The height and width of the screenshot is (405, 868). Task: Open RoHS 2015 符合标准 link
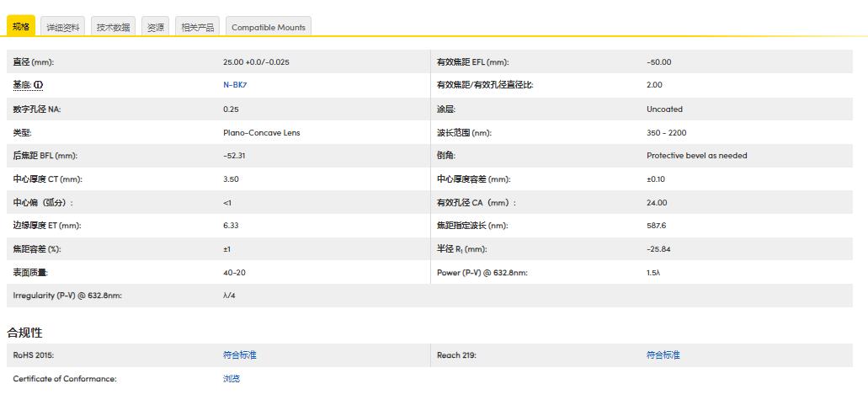click(240, 355)
